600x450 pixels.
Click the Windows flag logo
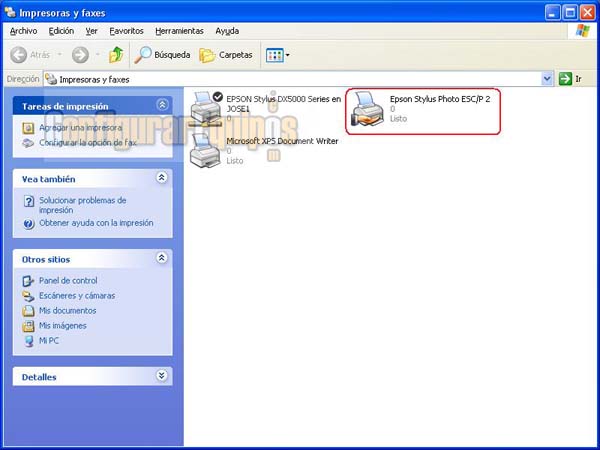pyautogui.click(x=583, y=31)
